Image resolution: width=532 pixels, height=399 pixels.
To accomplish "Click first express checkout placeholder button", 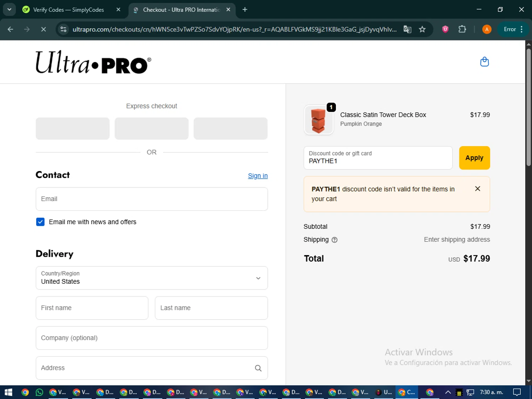I will pos(73,128).
